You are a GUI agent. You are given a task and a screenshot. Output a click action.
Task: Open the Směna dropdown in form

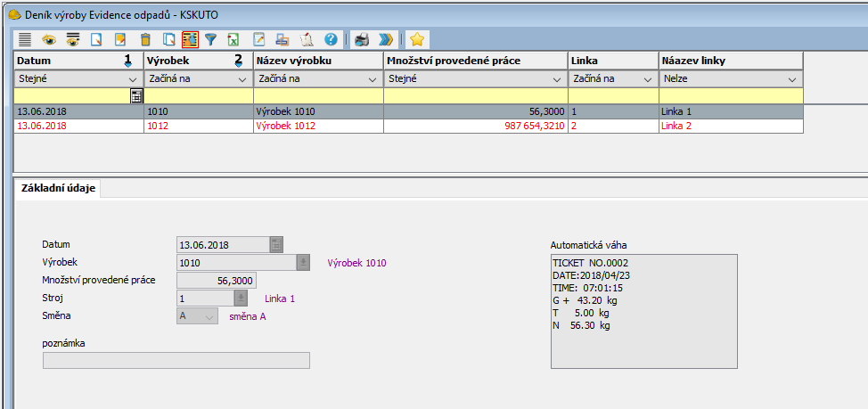(x=209, y=315)
